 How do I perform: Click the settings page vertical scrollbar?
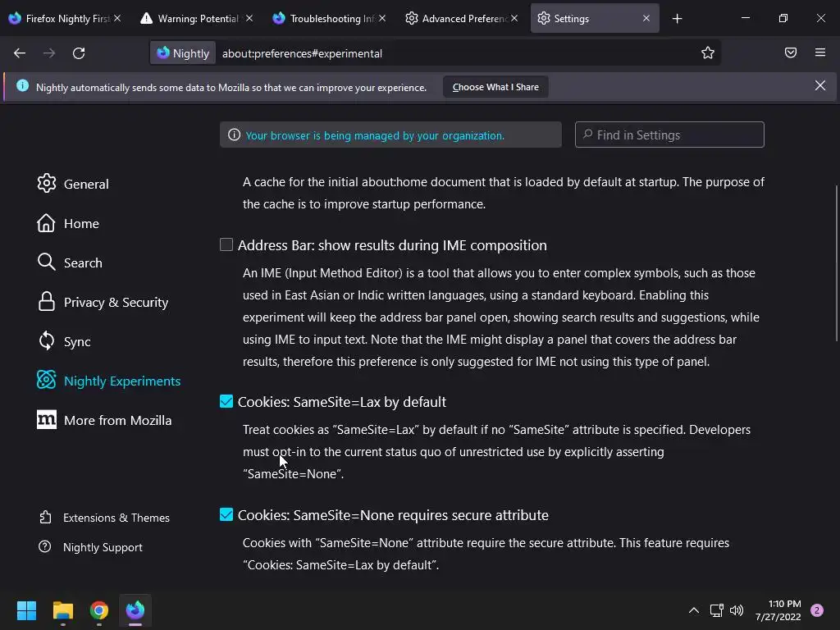coord(836,262)
